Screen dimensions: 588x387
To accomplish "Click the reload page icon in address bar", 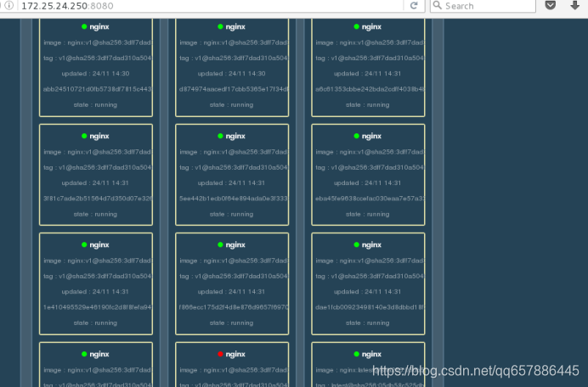I will pos(414,6).
